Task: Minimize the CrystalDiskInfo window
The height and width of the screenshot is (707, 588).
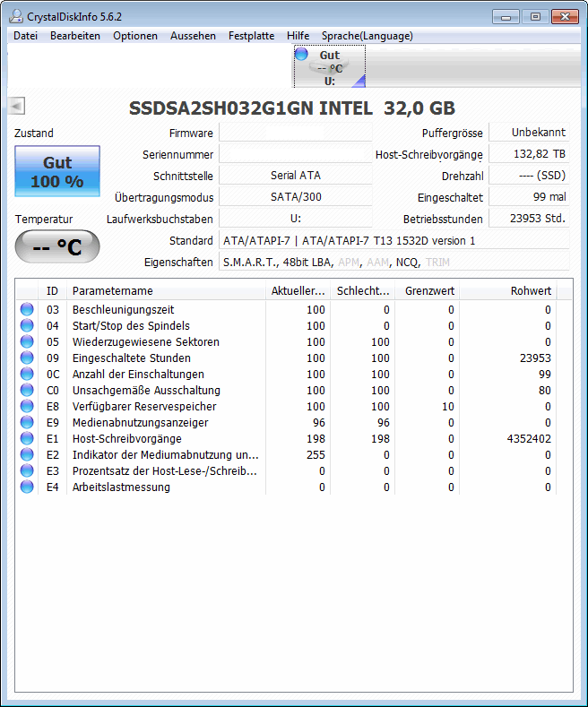Action: [x=506, y=17]
